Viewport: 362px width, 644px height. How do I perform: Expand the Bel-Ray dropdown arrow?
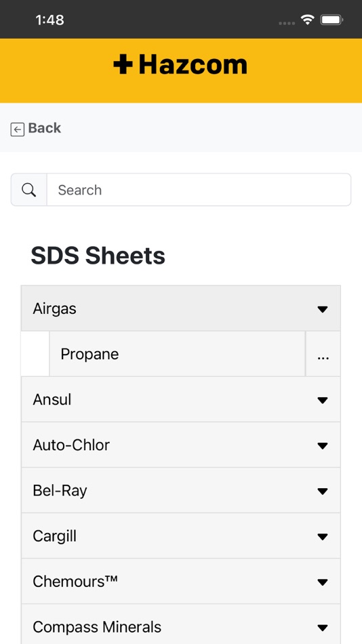point(323,491)
